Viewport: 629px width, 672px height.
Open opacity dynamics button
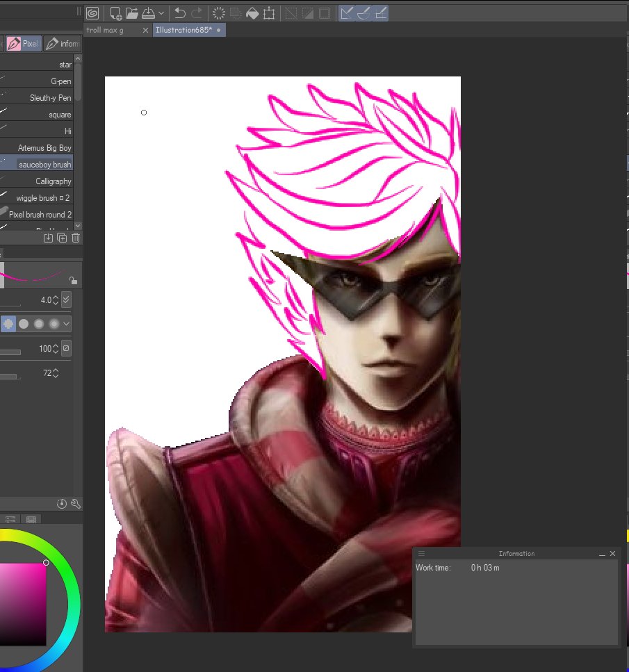coord(66,348)
